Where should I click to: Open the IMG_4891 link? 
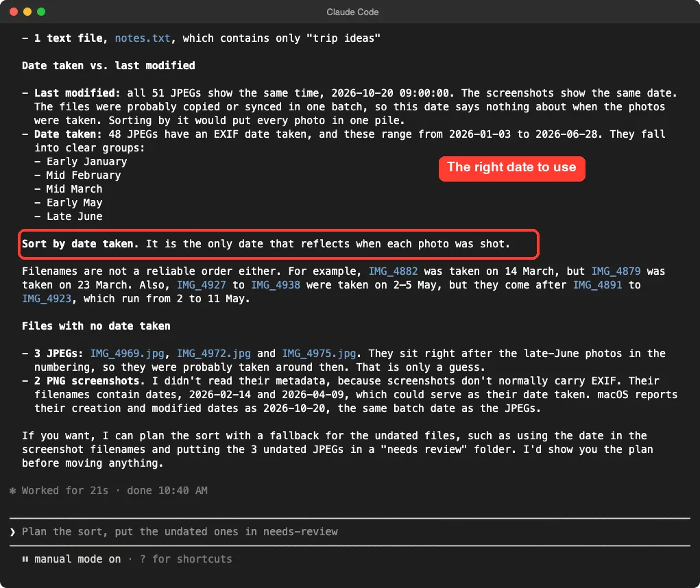pos(597,285)
